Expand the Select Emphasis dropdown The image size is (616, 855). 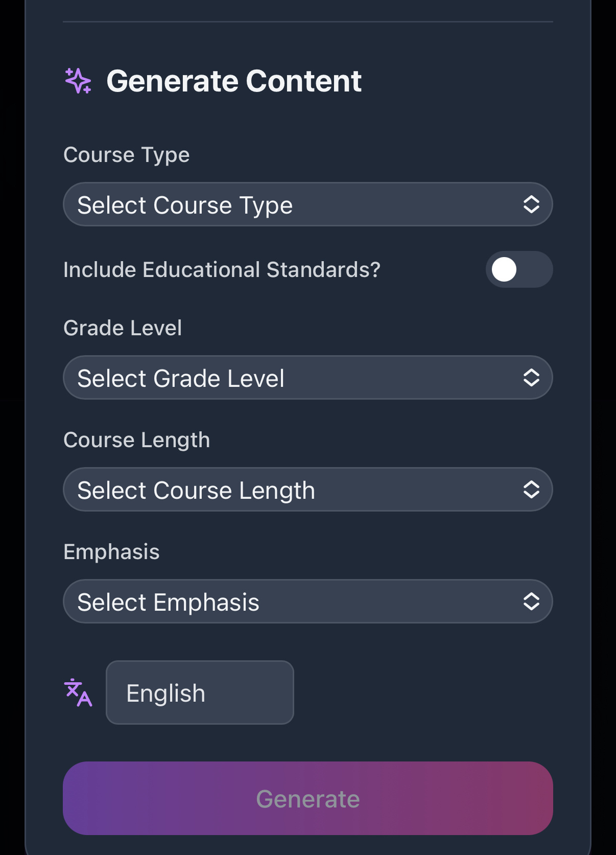tap(308, 602)
